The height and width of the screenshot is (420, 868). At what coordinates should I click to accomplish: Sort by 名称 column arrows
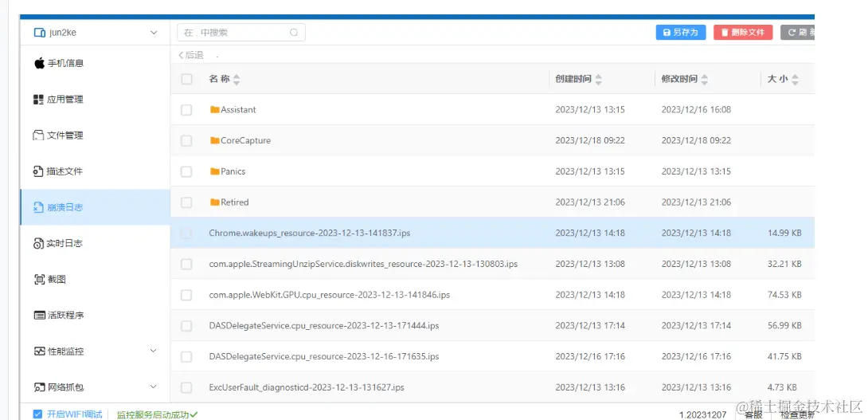pyautogui.click(x=237, y=79)
